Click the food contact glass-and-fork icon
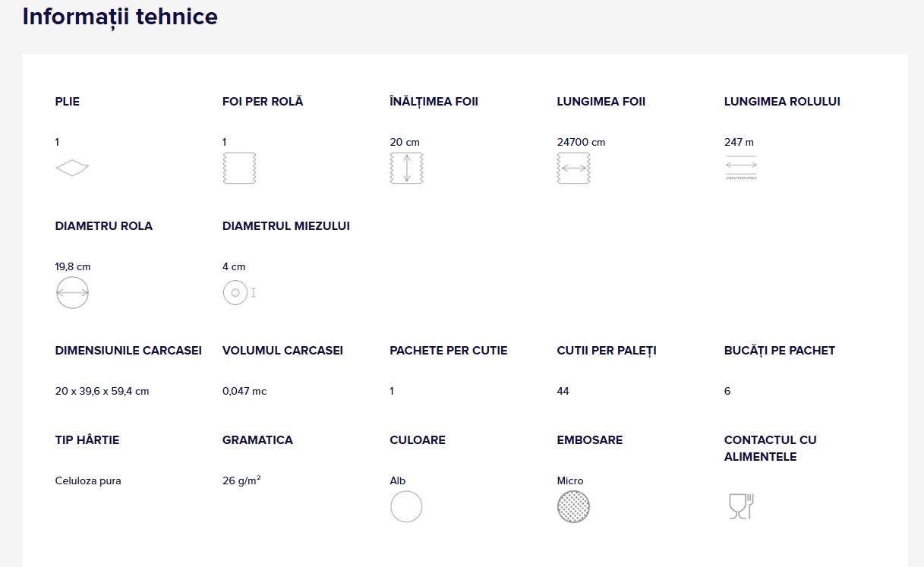The width and height of the screenshot is (924, 567). 740,506
